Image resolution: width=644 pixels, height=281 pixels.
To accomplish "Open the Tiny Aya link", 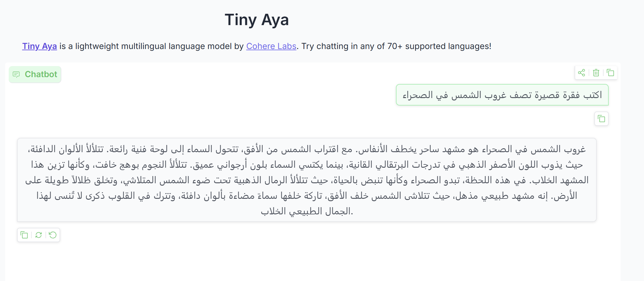I will click(x=40, y=46).
